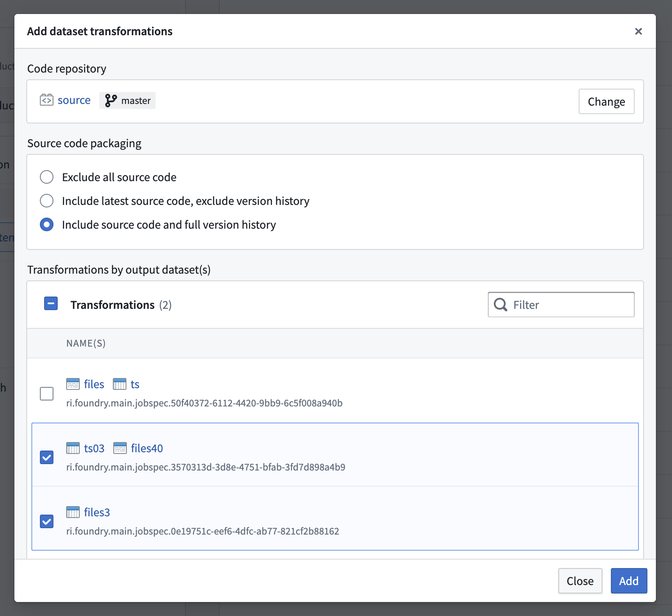The width and height of the screenshot is (672, 616).
Task: Click jobspec ID ending 6c5f008a940b
Action: coord(204,403)
